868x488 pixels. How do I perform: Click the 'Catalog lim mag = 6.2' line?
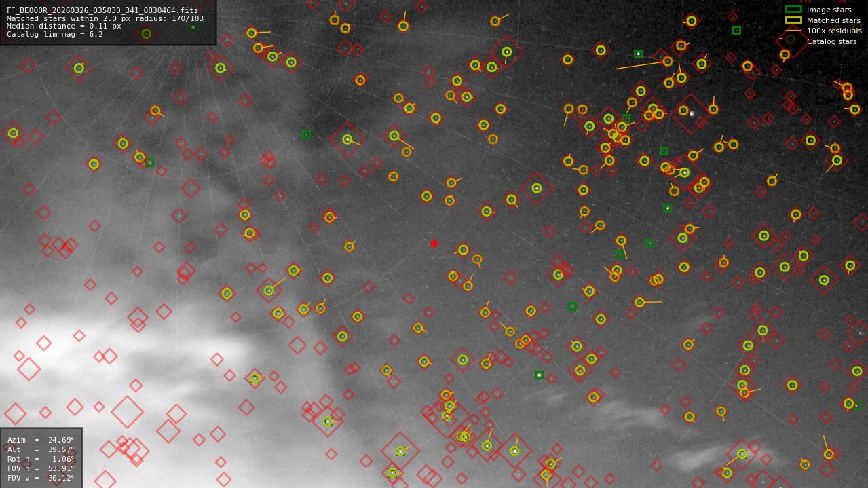pyautogui.click(x=55, y=34)
